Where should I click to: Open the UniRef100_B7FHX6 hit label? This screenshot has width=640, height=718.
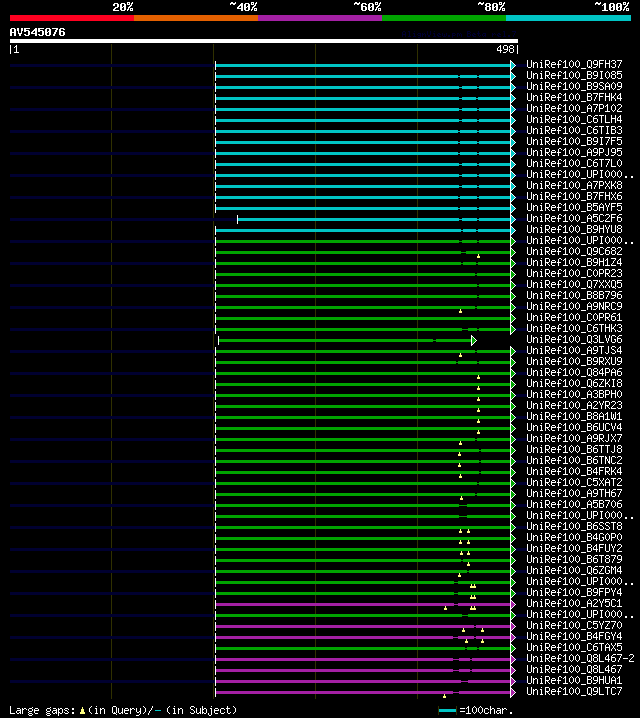(574, 196)
